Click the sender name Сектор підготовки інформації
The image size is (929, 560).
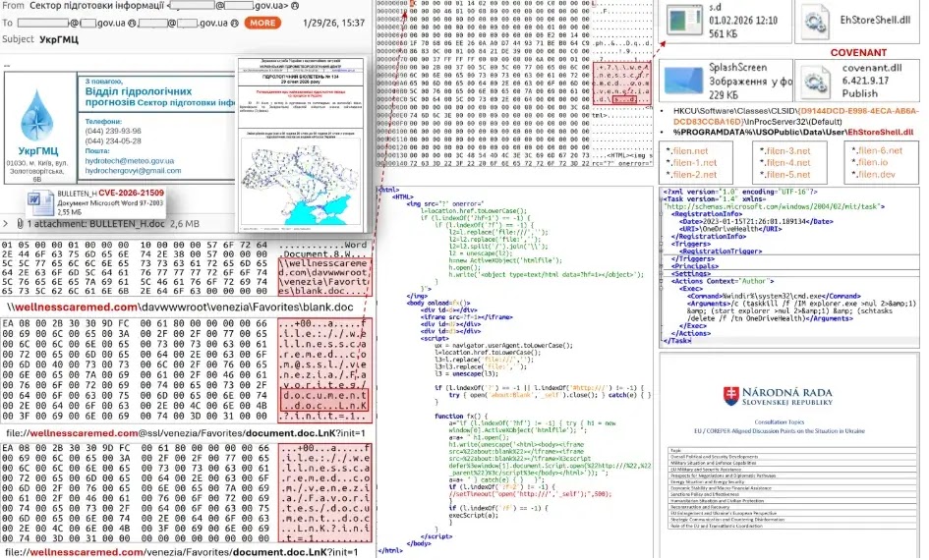pos(96,6)
